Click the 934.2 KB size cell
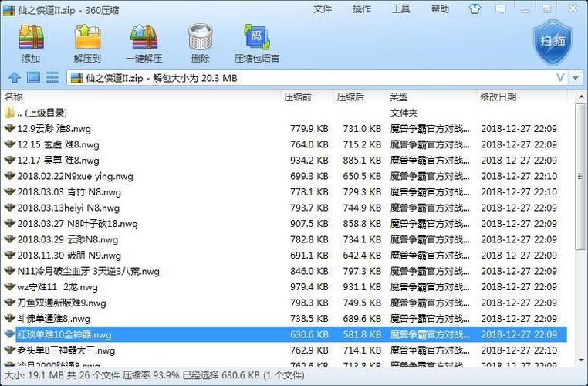Image resolution: width=588 pixels, height=386 pixels. point(309,160)
